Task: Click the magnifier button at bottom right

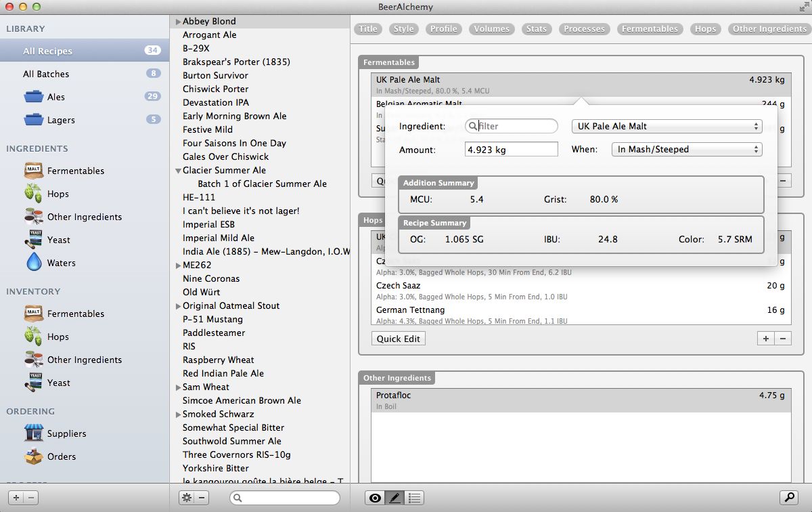Action: (x=789, y=498)
